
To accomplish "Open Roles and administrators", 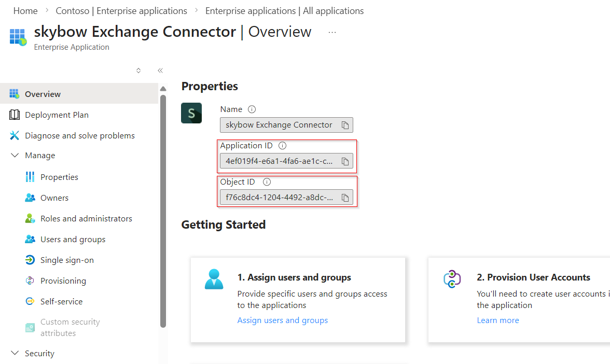I will point(86,218).
